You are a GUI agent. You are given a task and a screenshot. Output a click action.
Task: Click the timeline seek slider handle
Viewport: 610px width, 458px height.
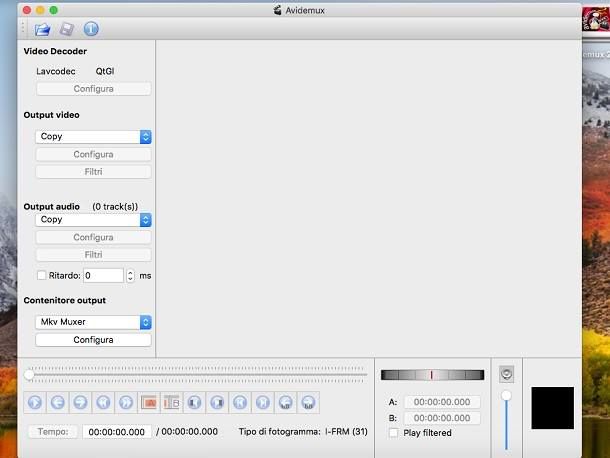point(29,374)
